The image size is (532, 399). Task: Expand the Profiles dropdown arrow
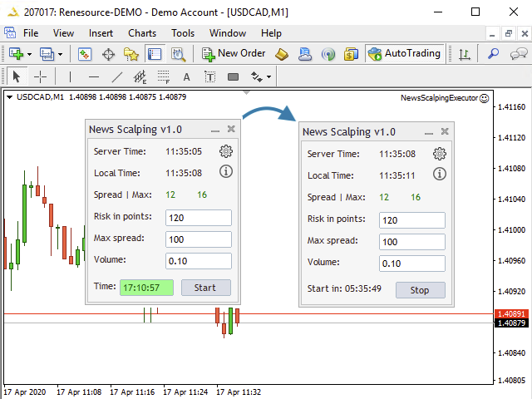tap(61, 54)
